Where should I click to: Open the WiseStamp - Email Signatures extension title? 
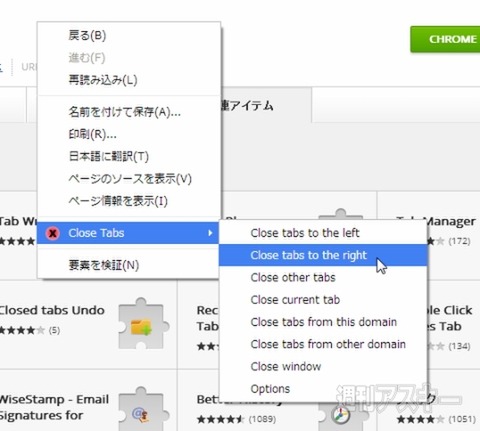pyautogui.click(x=54, y=407)
